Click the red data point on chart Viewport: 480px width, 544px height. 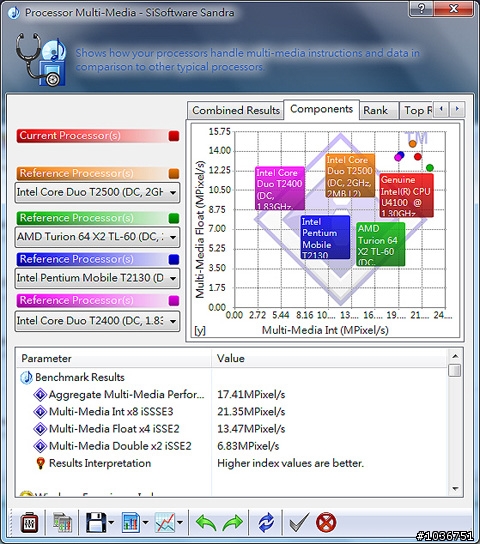tap(418, 157)
